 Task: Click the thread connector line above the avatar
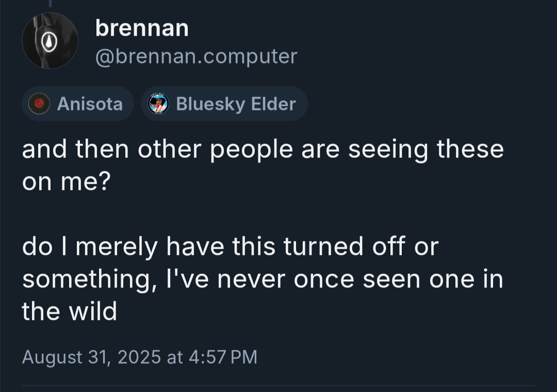[x=50, y=4]
